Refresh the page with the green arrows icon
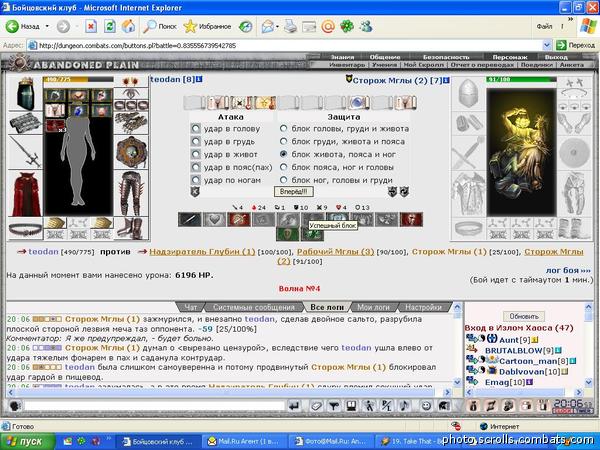This screenshot has height=450, width=600. click(x=110, y=26)
